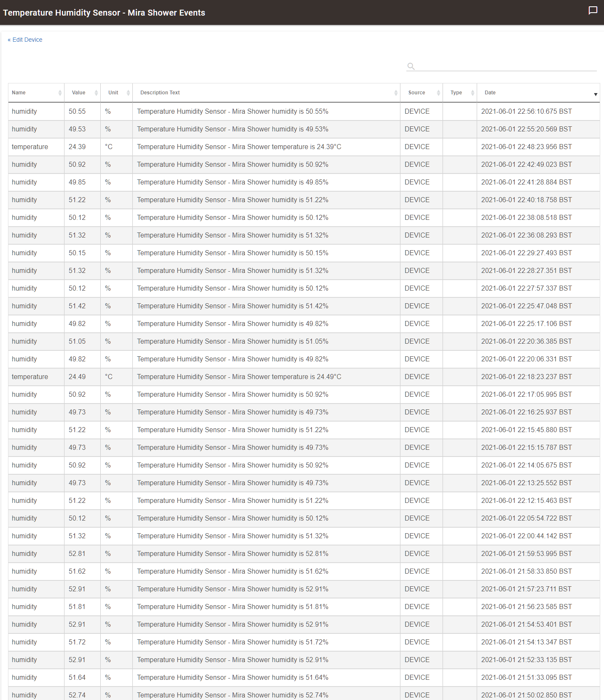Select value 51.81 humidity cell
Screen dimensions: 604x700
[x=77, y=607]
